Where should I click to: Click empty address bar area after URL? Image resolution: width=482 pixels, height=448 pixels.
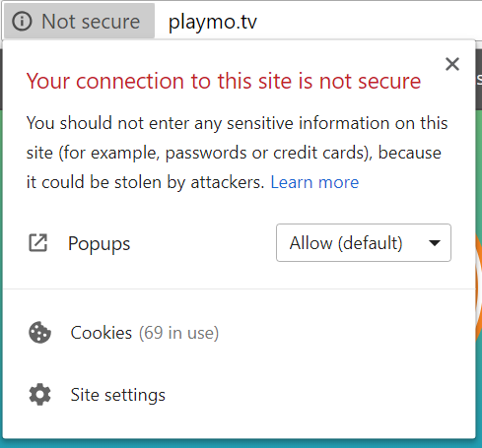(x=368, y=22)
